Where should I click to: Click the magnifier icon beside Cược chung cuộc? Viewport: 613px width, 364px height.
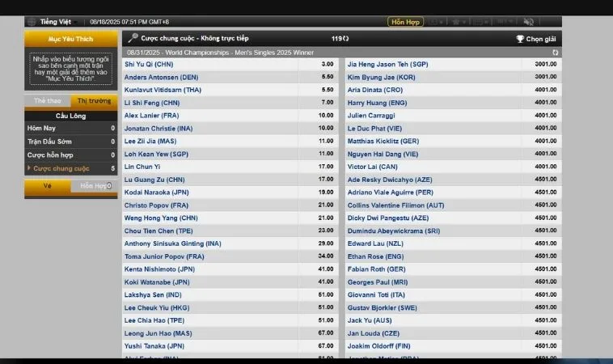click(133, 38)
